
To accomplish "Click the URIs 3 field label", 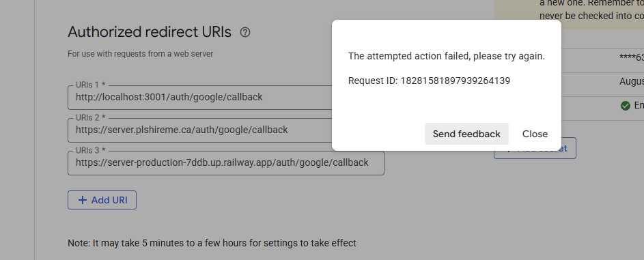I will point(90,151).
